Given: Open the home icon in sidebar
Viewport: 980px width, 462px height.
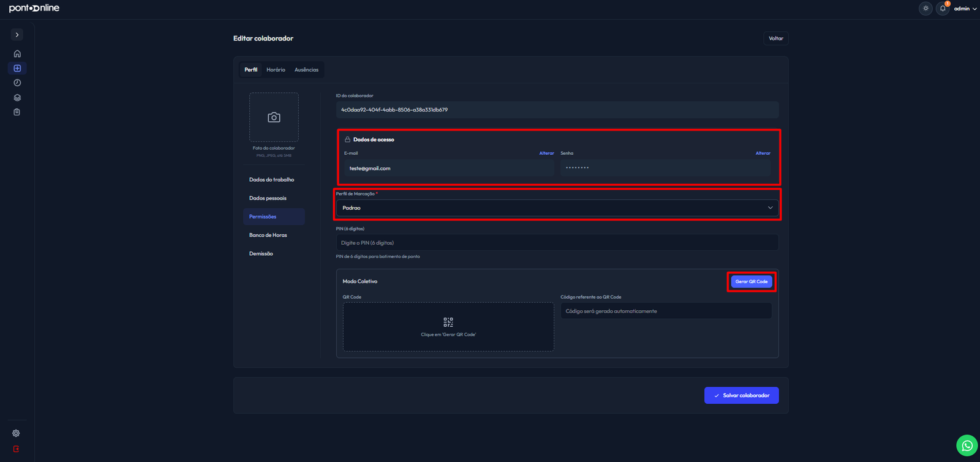Looking at the screenshot, I should point(17,54).
